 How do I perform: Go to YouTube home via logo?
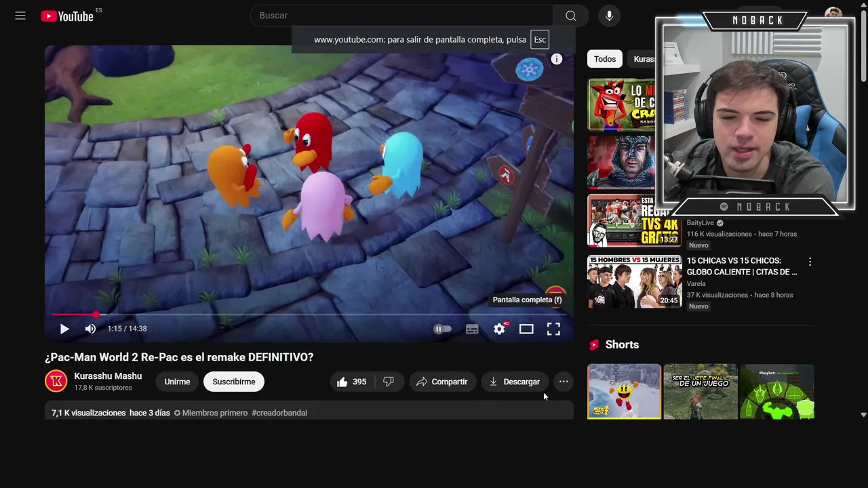(67, 16)
